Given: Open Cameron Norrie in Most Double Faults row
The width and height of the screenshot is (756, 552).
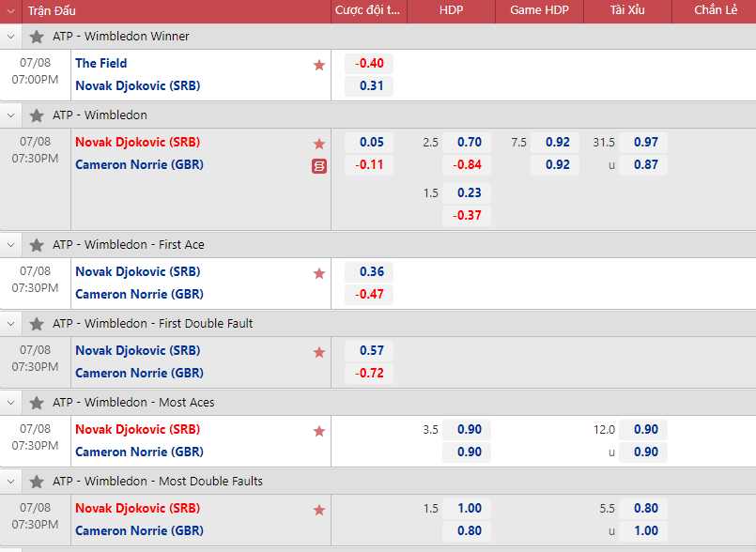Looking at the screenshot, I should tap(139, 530).
